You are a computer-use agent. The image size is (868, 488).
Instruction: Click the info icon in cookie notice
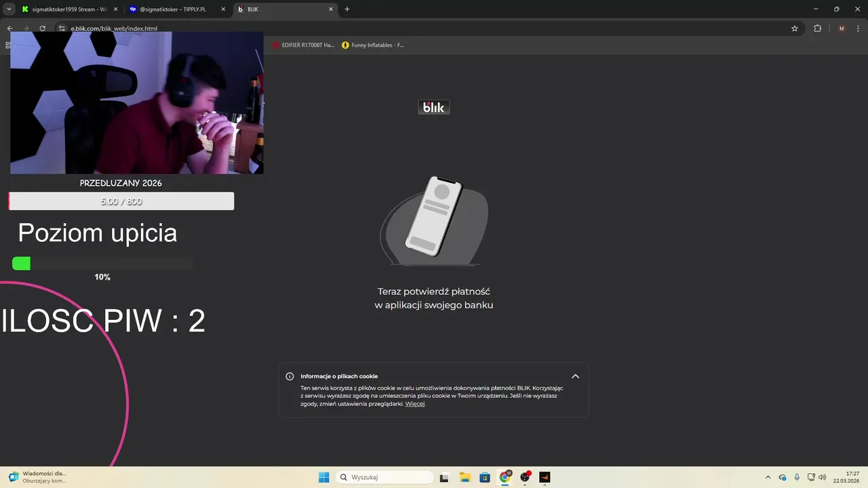290,376
